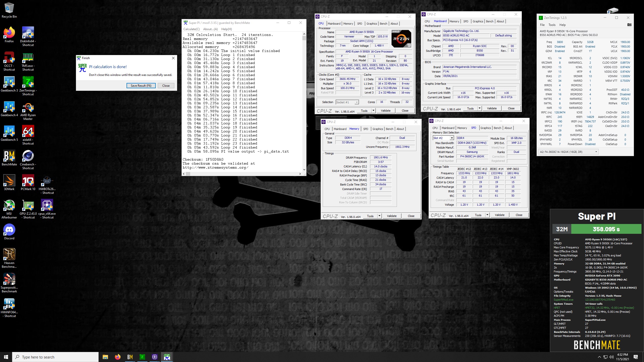Open the HWiNFO64 shortcut icon
644x362 pixels.
click(9, 307)
